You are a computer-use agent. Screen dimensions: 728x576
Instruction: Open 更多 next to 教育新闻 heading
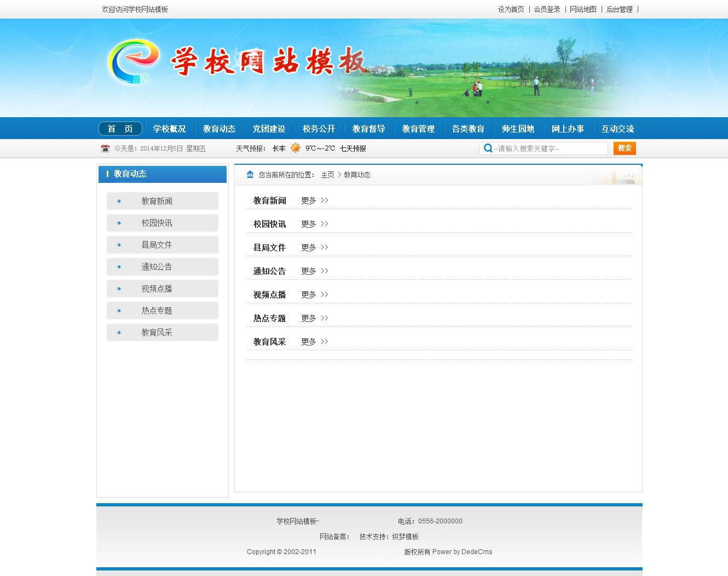coord(314,200)
